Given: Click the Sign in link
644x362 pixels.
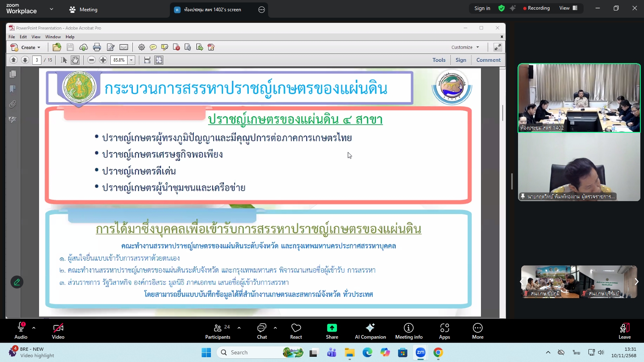Looking at the screenshot, I should click(482, 8).
